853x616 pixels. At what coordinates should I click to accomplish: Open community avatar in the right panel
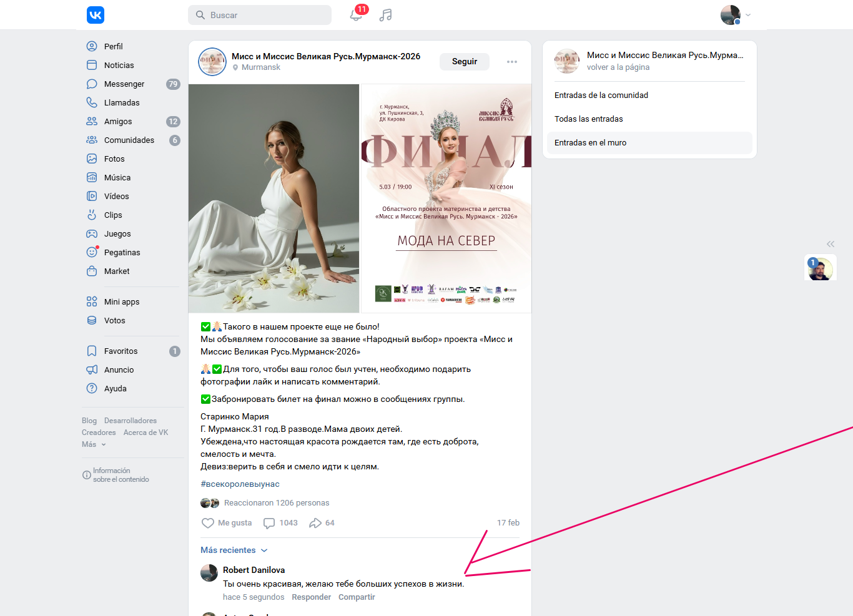point(567,61)
